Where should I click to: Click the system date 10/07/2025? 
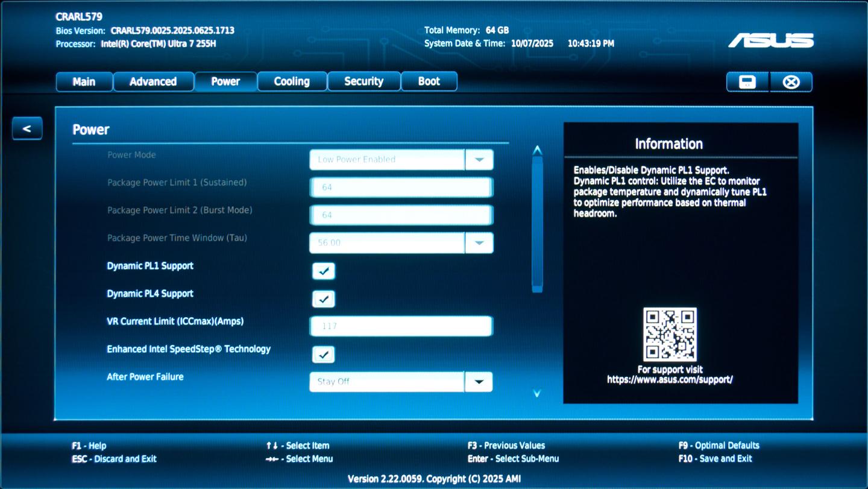point(532,43)
